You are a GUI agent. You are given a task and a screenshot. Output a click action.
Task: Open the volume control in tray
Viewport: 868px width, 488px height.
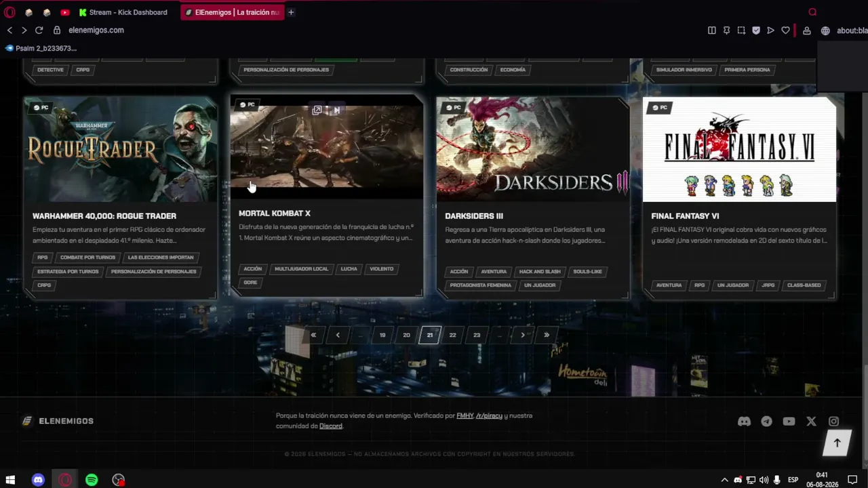point(764,480)
